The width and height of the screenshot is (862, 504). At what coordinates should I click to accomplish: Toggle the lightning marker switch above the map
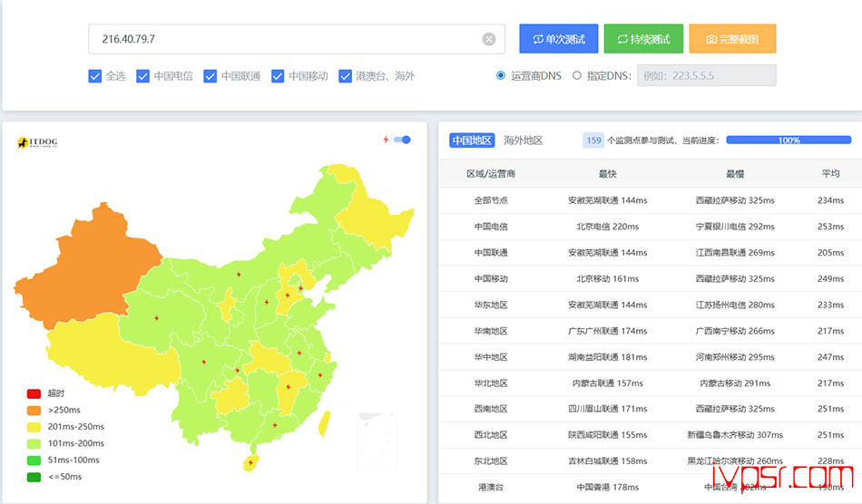[402, 140]
